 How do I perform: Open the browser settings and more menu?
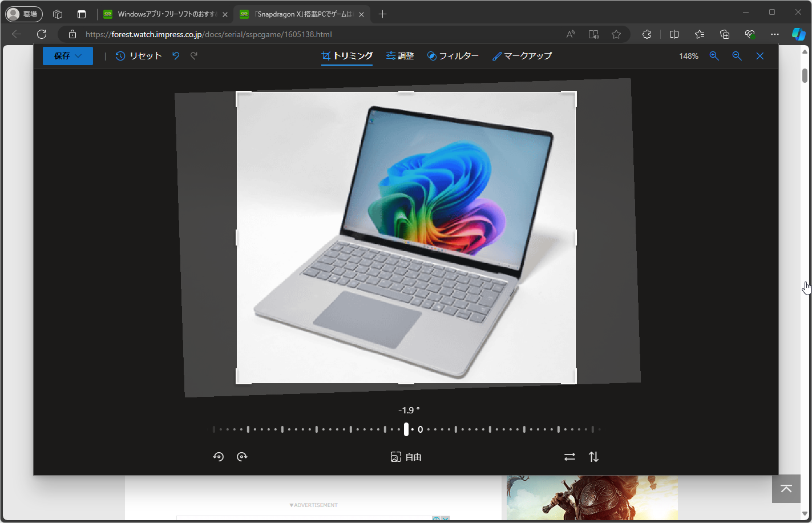[774, 34]
